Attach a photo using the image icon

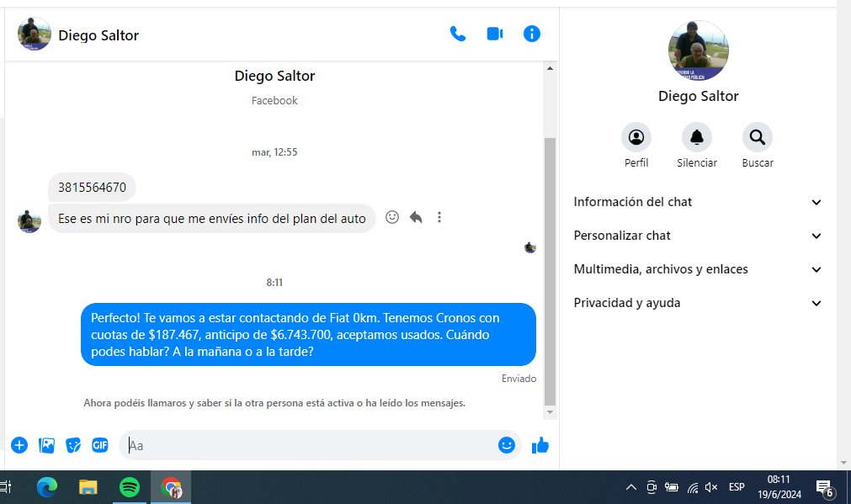tap(47, 445)
